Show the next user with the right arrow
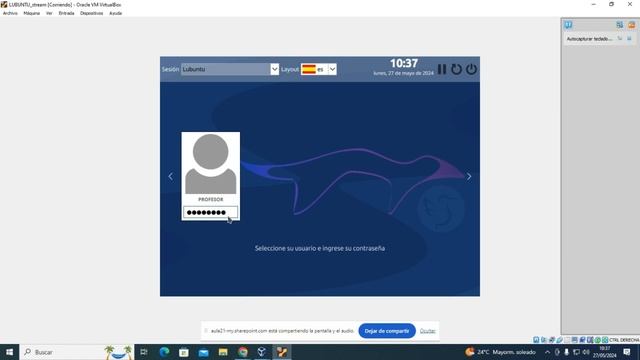Image resolution: width=640 pixels, height=360 pixels. coord(469,176)
